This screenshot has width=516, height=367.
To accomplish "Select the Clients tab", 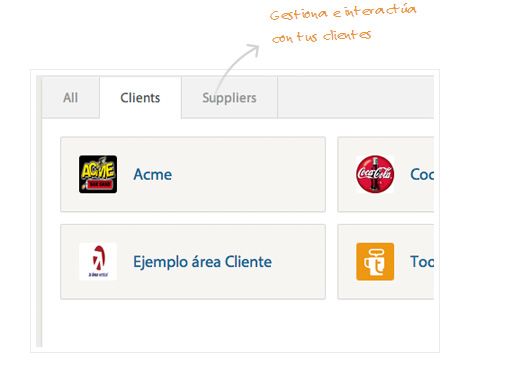I will [140, 98].
